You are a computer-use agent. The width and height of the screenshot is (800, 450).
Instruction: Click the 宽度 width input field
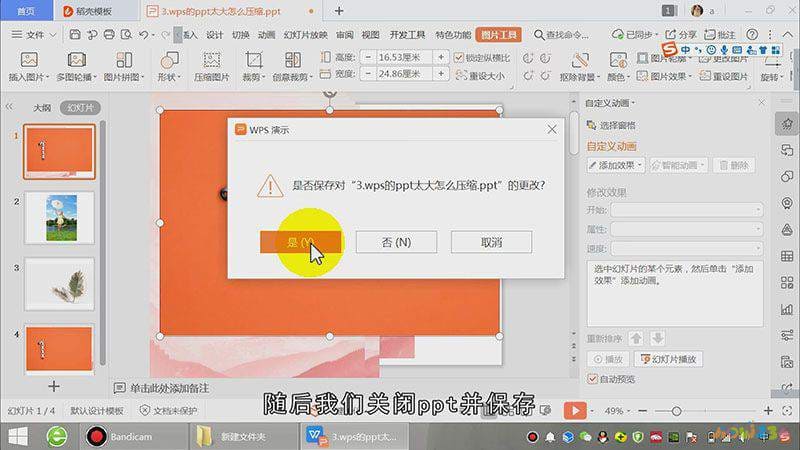[403, 74]
